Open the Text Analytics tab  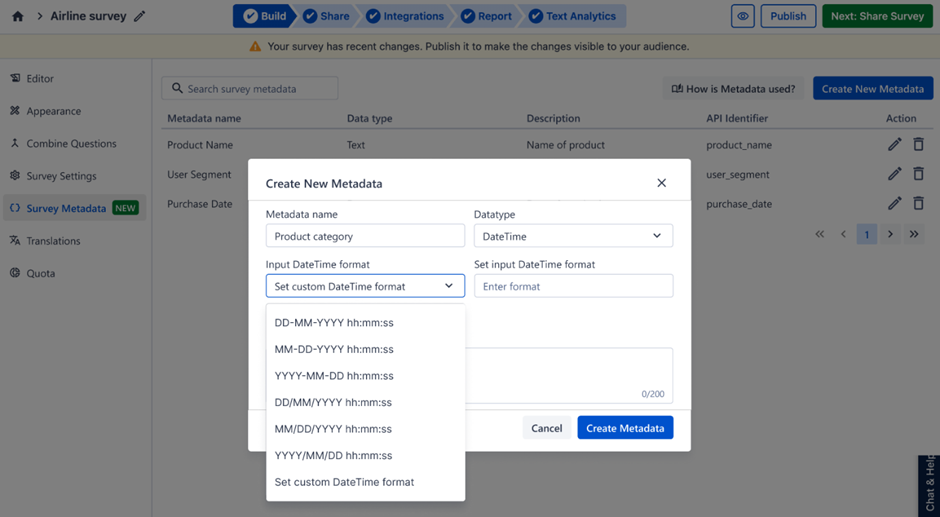click(573, 16)
